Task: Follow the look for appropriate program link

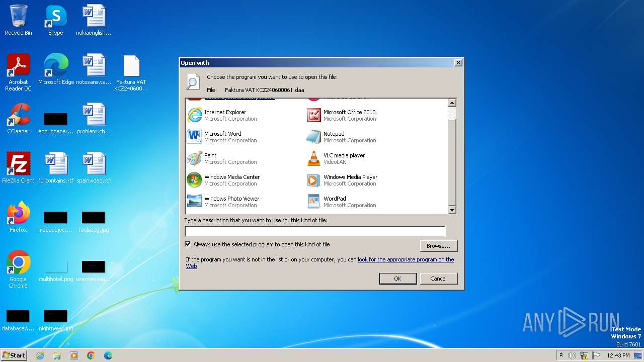Action: pyautogui.click(x=406, y=259)
